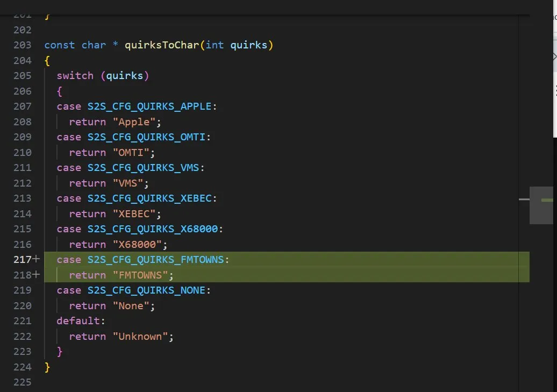Click line number 209
The image size is (557, 392).
[23, 137]
